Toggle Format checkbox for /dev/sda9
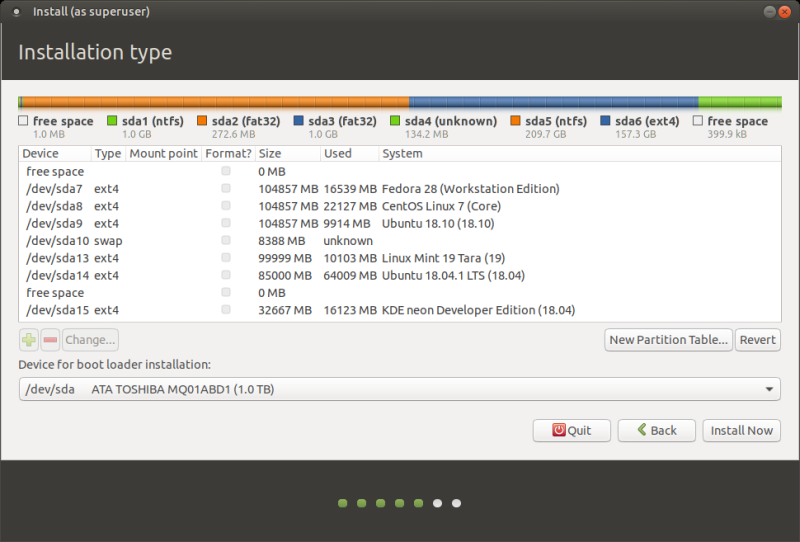 (226, 223)
